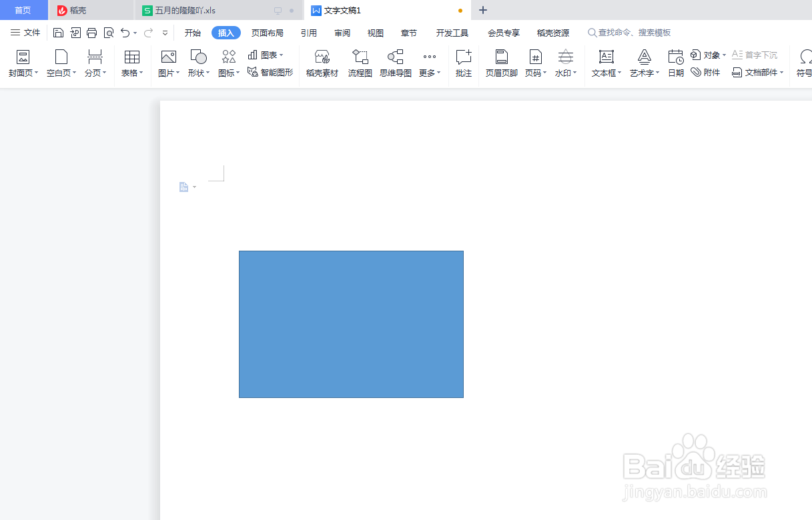
Task: Click the drop cap (首字下沉) option
Action: 755,55
